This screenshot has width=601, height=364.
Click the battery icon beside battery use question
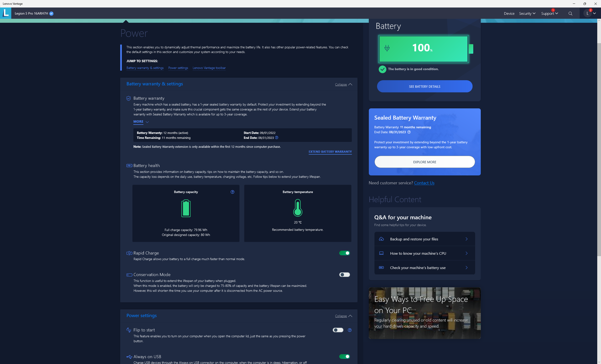tap(381, 268)
